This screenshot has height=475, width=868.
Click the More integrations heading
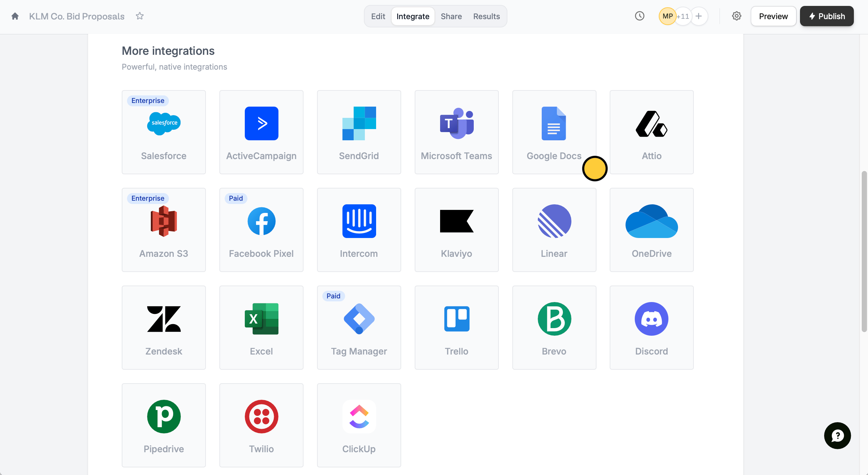(x=168, y=51)
